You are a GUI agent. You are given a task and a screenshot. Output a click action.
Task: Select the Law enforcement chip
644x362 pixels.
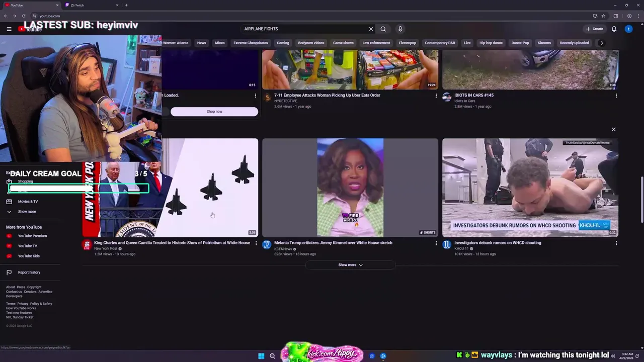tap(376, 43)
